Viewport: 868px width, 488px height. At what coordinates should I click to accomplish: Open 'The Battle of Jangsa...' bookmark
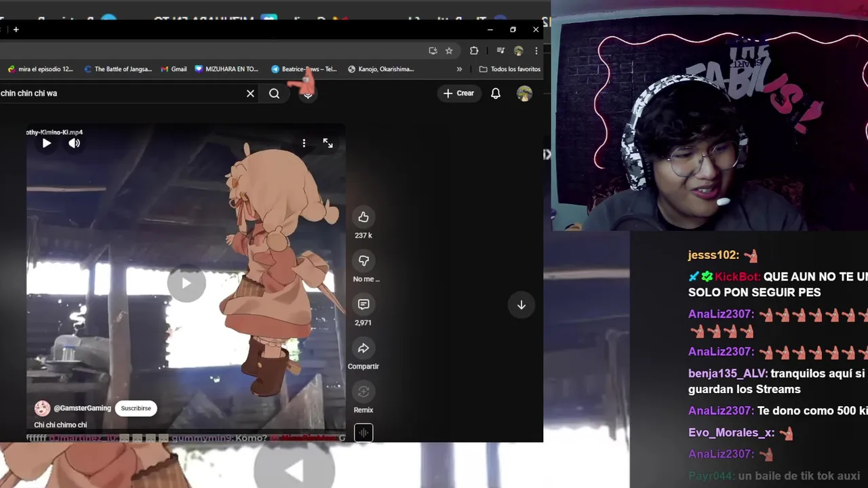(x=118, y=69)
